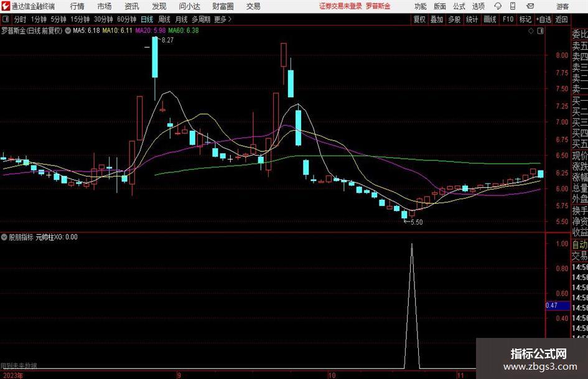Open the 选项 menu
588x379 pixels.
coord(478,6)
